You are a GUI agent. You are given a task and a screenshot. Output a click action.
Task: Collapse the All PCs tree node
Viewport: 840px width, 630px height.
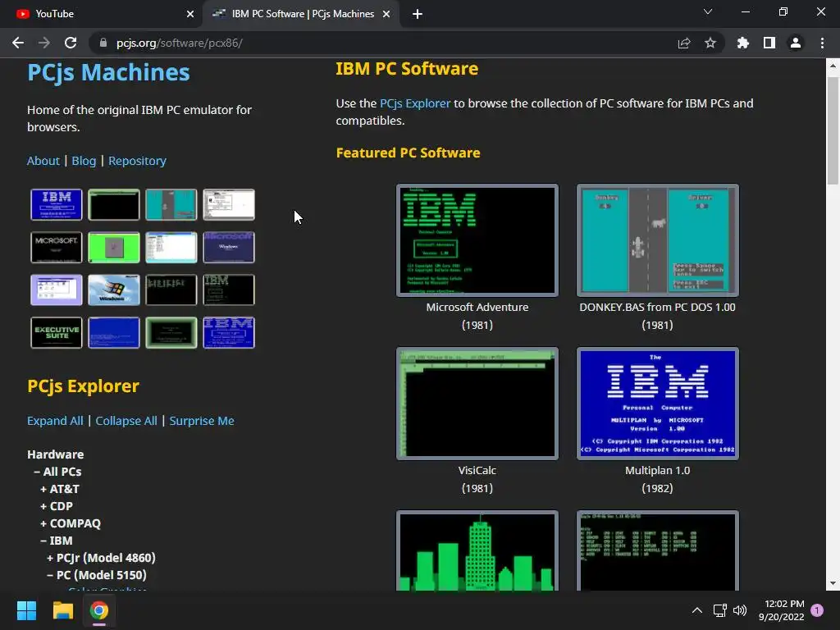point(57,472)
